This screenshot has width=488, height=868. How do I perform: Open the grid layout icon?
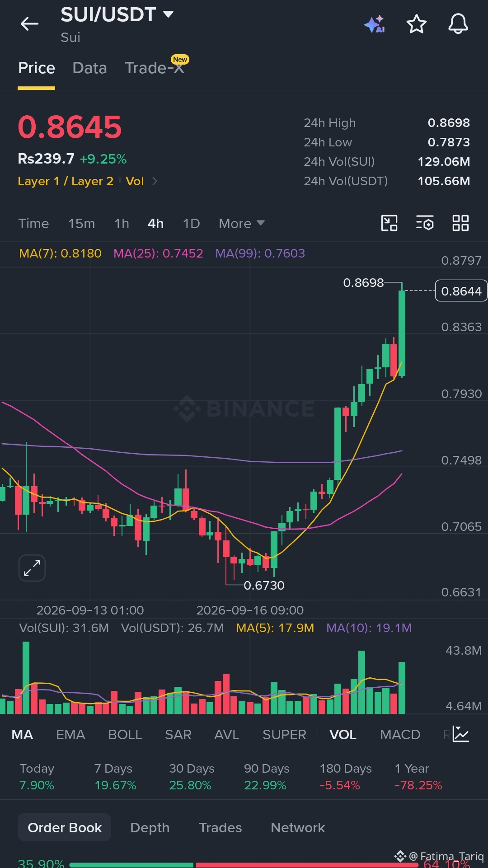coord(460,223)
